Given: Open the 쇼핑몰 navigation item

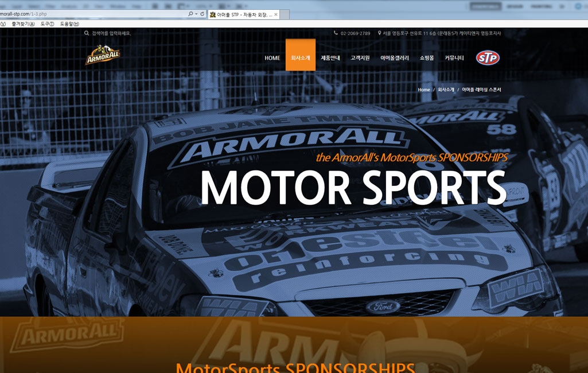Looking at the screenshot, I should (427, 58).
